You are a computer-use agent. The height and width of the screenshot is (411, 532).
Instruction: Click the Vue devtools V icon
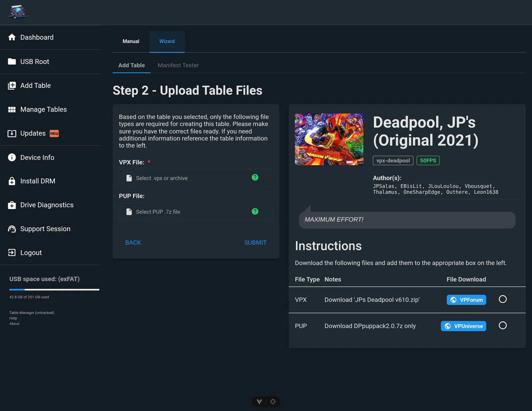259,402
